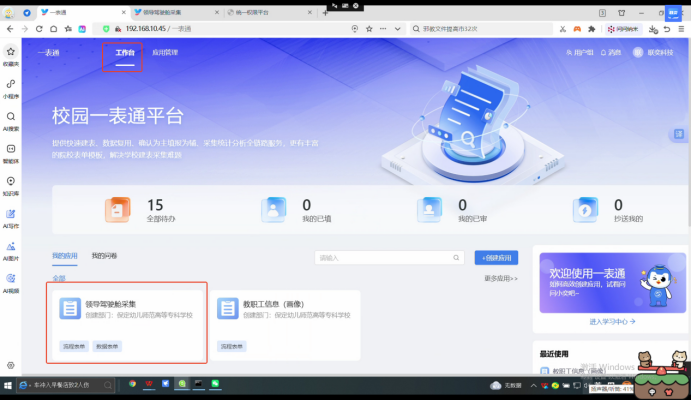Go back with browser back arrow
This screenshot has width=692, height=400.
click(x=10, y=29)
